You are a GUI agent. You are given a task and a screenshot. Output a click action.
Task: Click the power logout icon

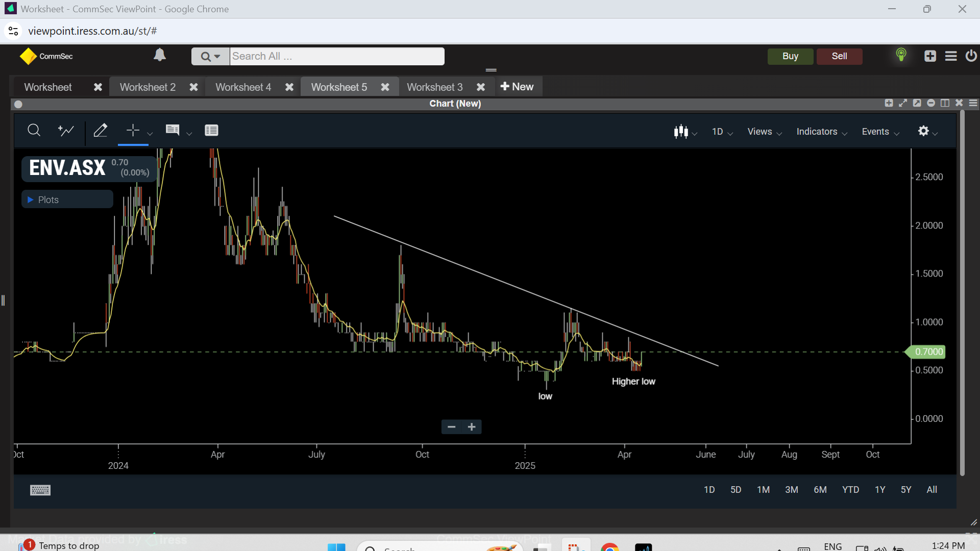click(x=971, y=56)
